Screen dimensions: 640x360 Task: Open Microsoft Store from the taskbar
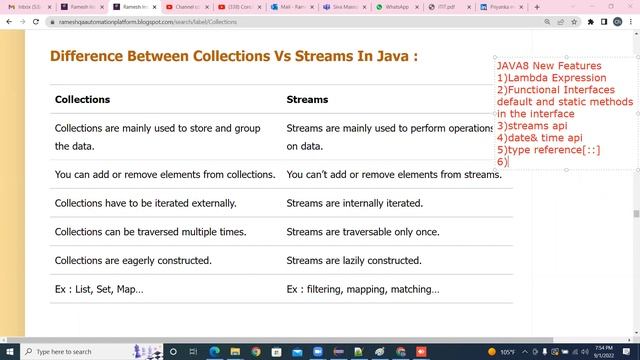pos(276,351)
